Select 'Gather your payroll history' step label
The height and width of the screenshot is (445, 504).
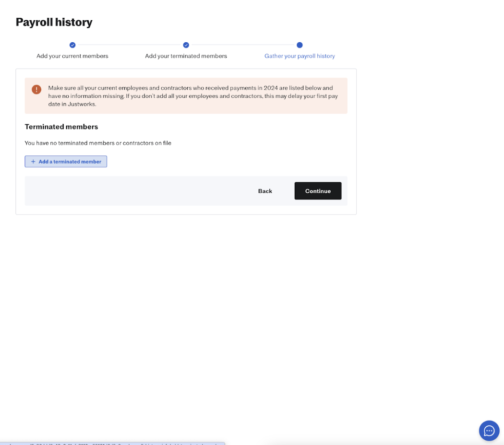pyautogui.click(x=300, y=56)
